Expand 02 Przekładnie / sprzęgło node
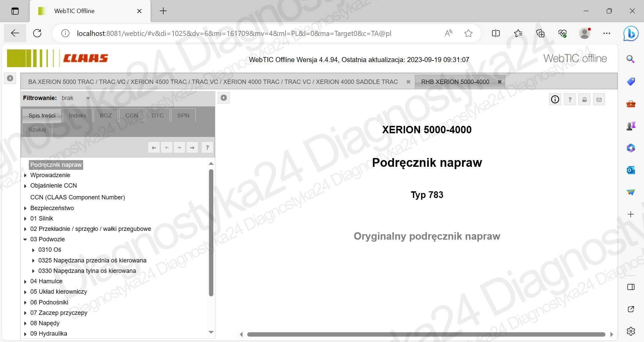The width and height of the screenshot is (644, 342). click(x=25, y=229)
